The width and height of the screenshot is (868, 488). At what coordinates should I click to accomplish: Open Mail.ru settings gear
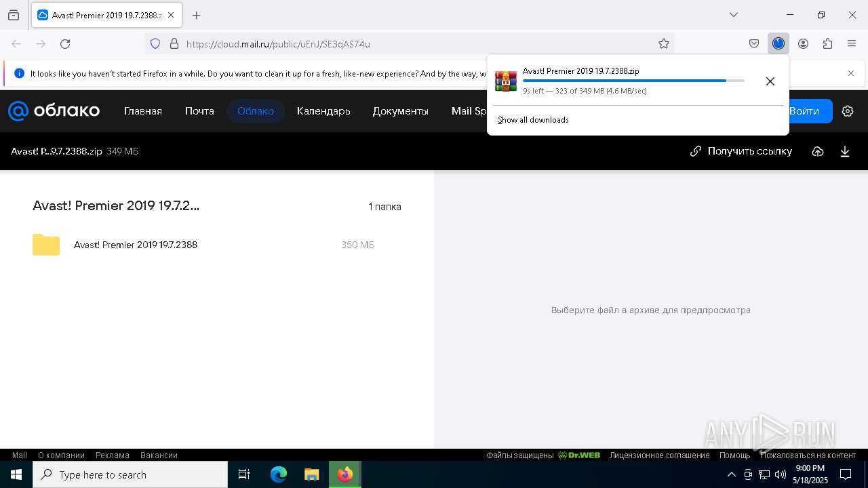pyautogui.click(x=848, y=111)
